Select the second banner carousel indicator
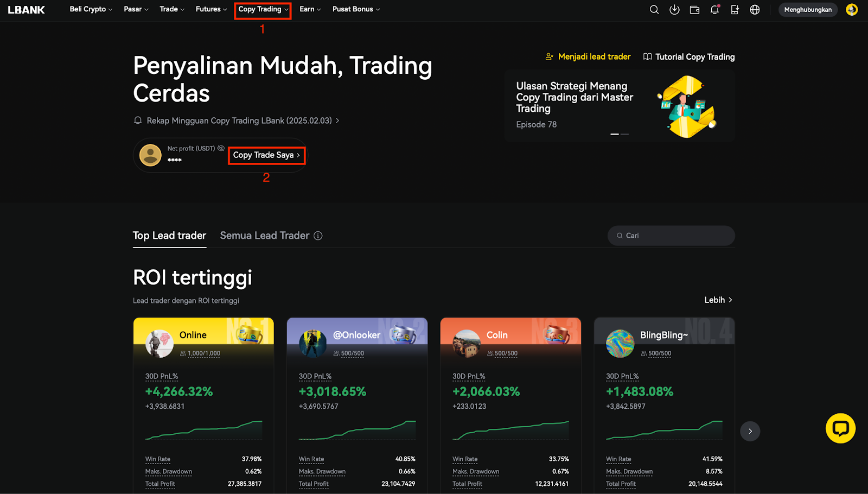 click(624, 134)
